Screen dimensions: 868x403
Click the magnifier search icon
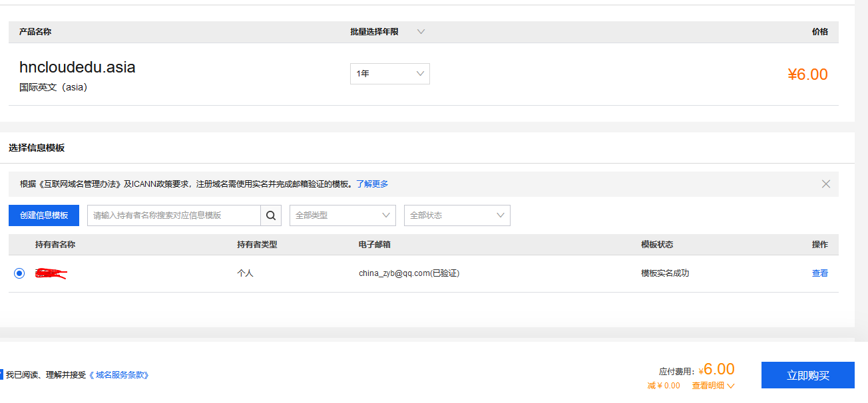click(x=271, y=215)
